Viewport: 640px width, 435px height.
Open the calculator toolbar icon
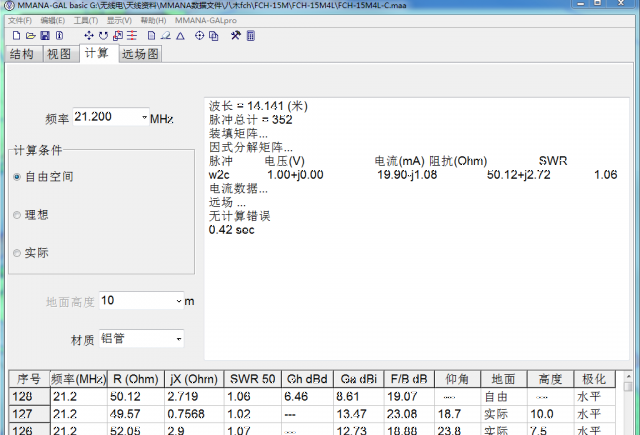[251, 36]
